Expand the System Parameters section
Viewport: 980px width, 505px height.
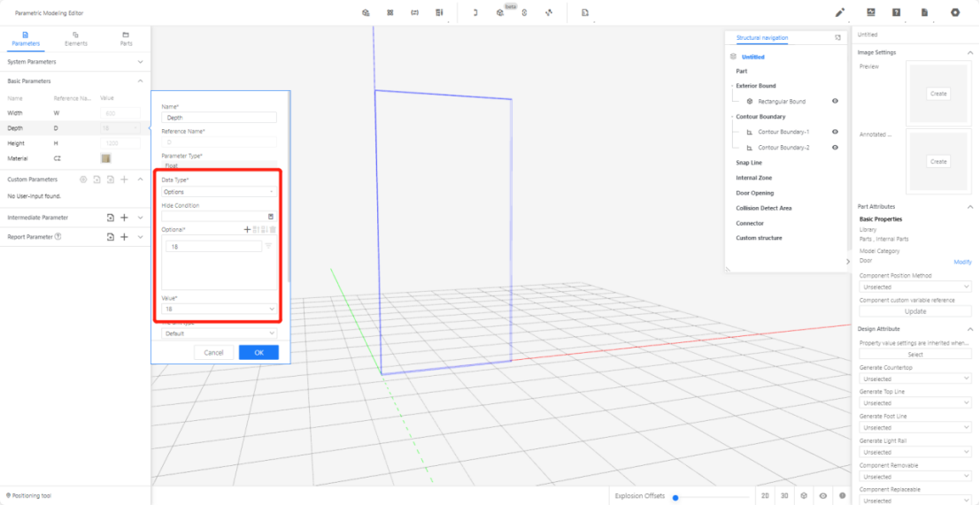[x=140, y=62]
